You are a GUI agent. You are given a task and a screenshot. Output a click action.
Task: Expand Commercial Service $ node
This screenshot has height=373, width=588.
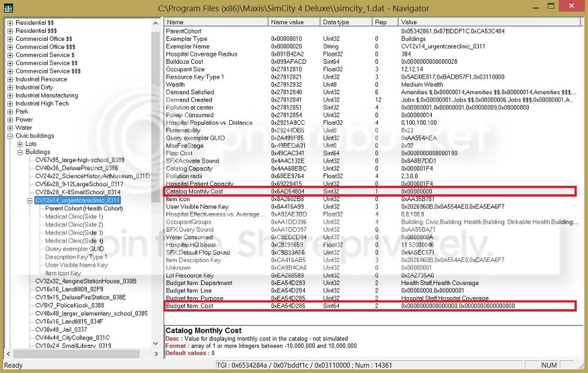[10, 55]
